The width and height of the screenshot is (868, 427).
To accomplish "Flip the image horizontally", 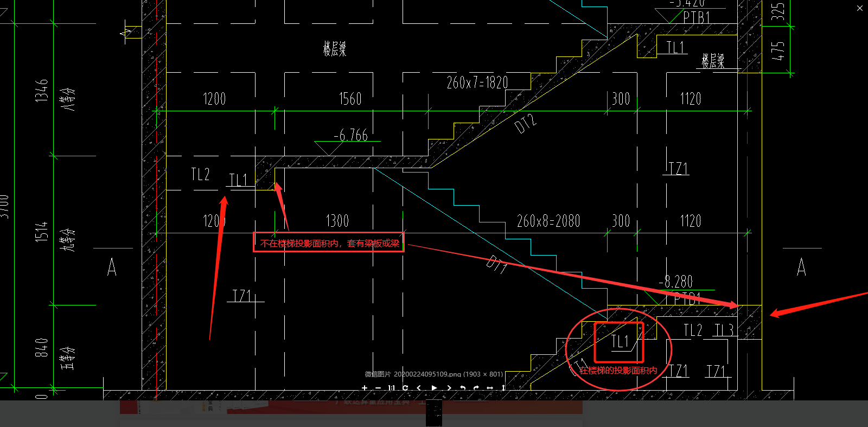I will 490,388.
